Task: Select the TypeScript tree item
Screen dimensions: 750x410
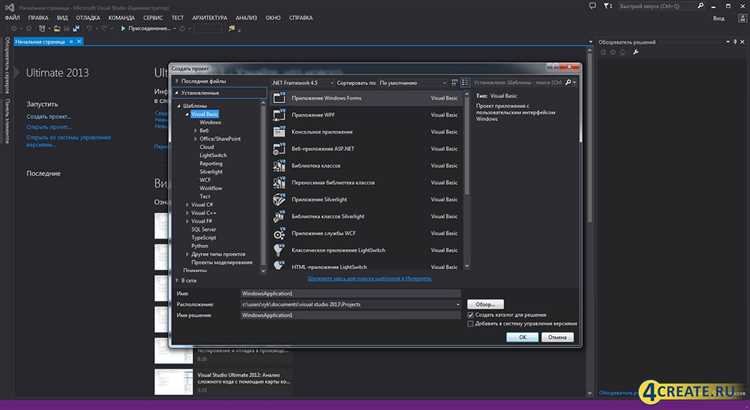Action: point(204,238)
